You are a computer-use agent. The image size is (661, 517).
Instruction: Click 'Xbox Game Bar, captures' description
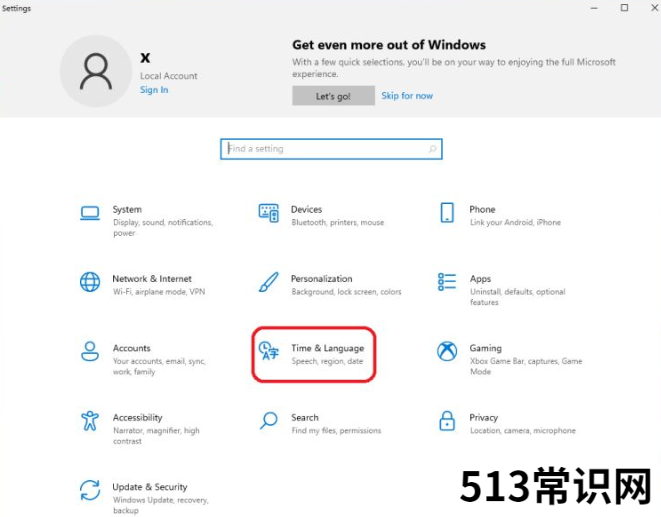[x=526, y=366]
